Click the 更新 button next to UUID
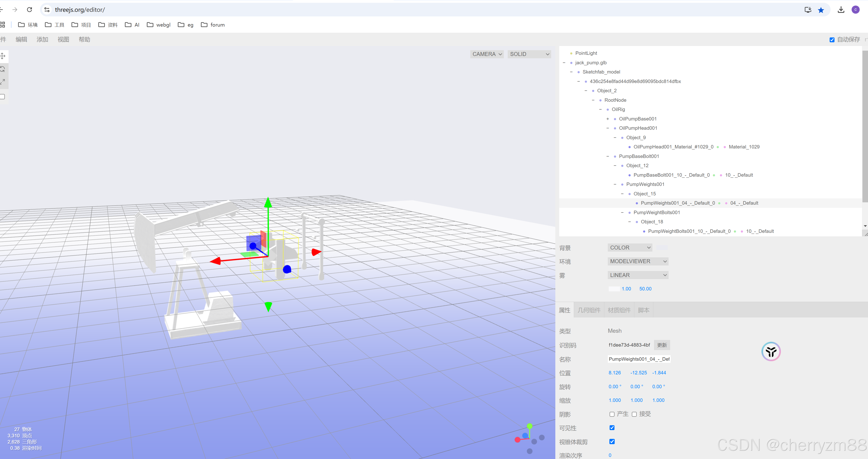Viewport: 868px width, 459px height. click(662, 345)
